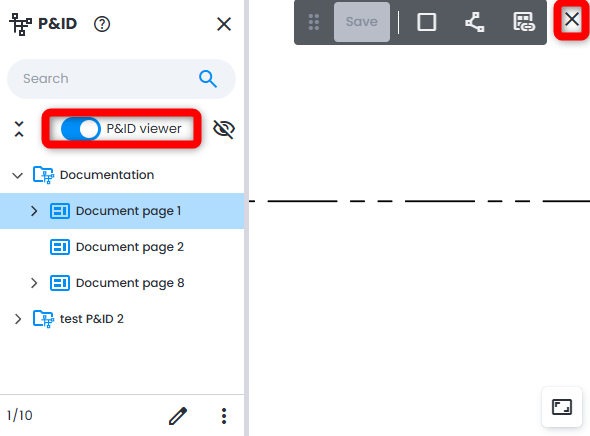
Task: Click the Save button
Action: click(x=362, y=22)
